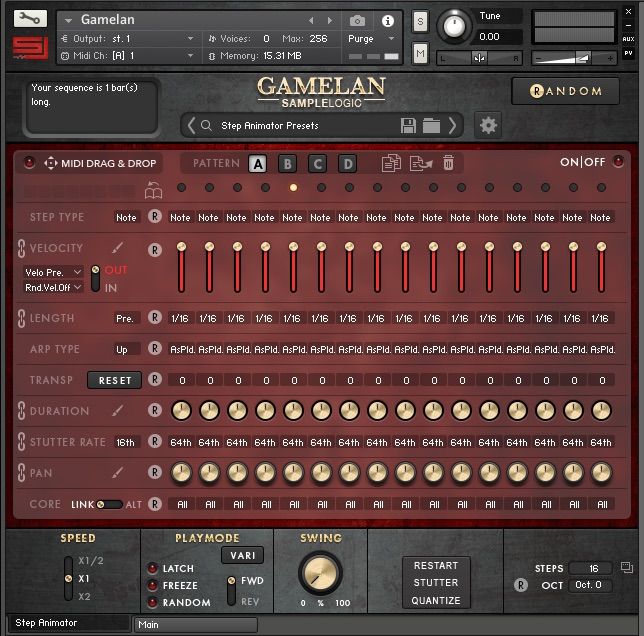This screenshot has width=644, height=636.
Task: Open the wrench instrument edit icon
Action: click(30, 18)
